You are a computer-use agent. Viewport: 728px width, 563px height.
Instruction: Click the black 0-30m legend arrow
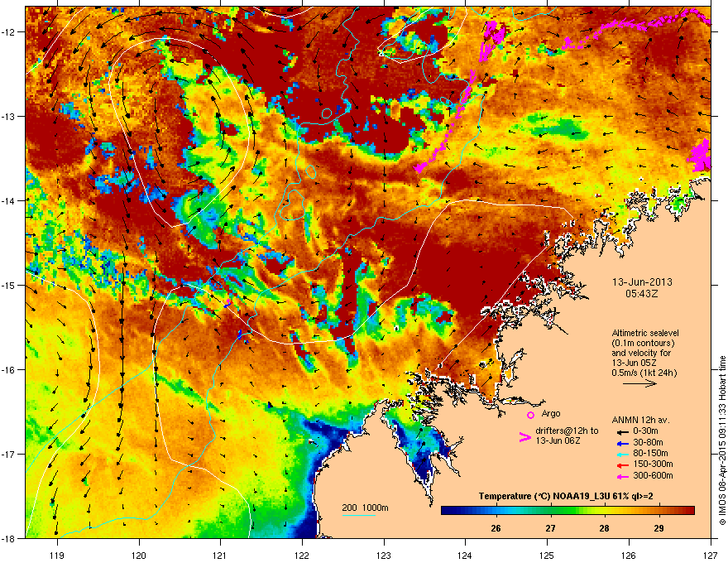(x=622, y=431)
